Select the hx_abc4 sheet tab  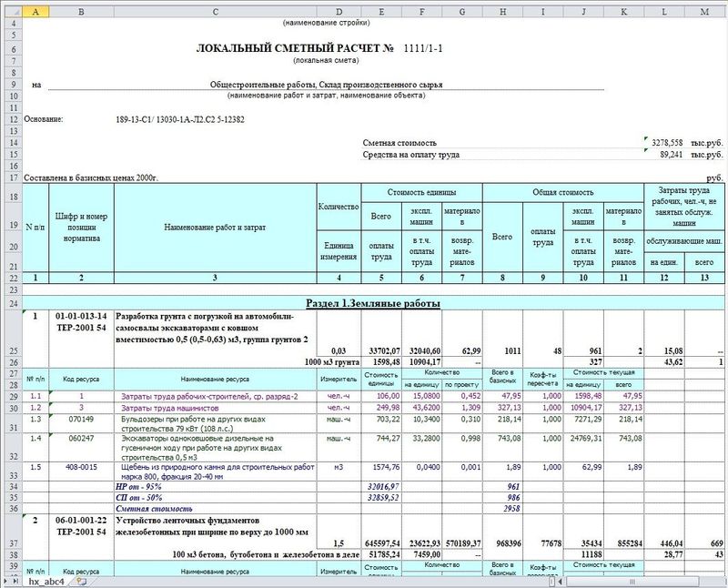pyautogui.click(x=46, y=582)
